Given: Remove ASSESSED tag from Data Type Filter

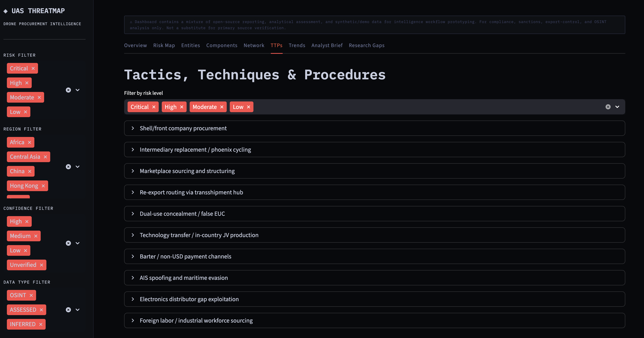Looking at the screenshot, I should pyautogui.click(x=41, y=310).
